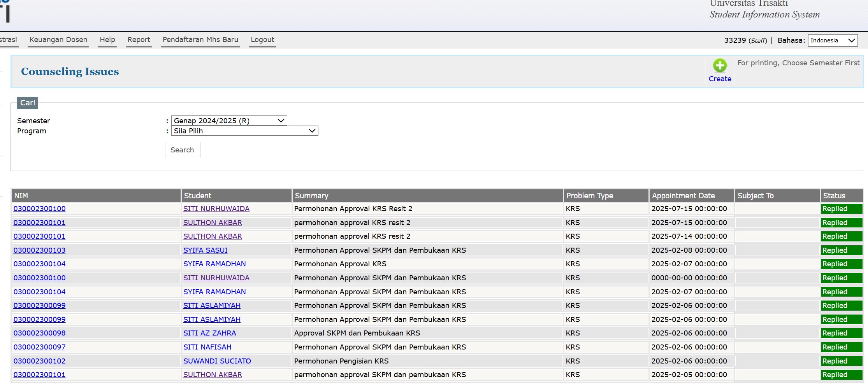Click the date 2025-02-08 00:00:00
This screenshot has width=868, height=388.
tap(689, 250)
